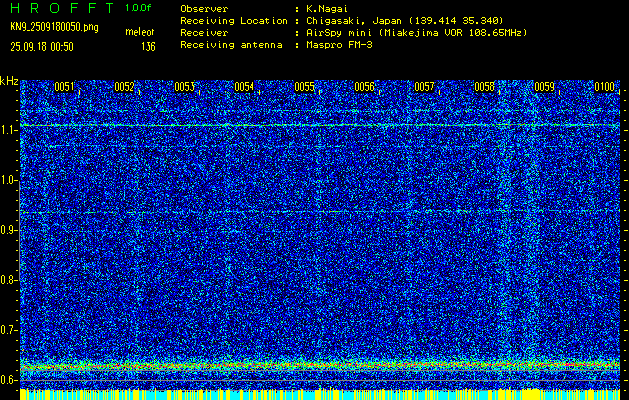Image resolution: width=629 pixels, height=400 pixels.
Task: Click the date stamp 25.09.18 00:50
Action: click(x=42, y=47)
